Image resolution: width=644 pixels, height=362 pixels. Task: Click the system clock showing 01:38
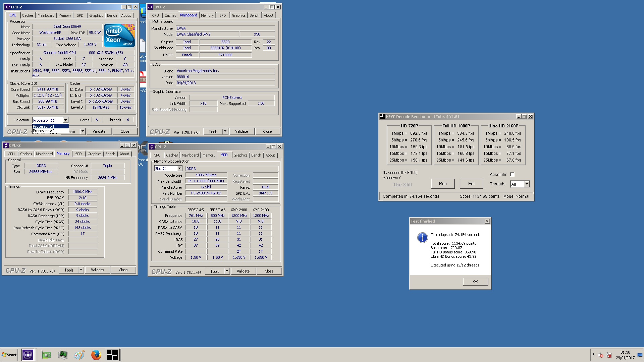pyautogui.click(x=625, y=352)
